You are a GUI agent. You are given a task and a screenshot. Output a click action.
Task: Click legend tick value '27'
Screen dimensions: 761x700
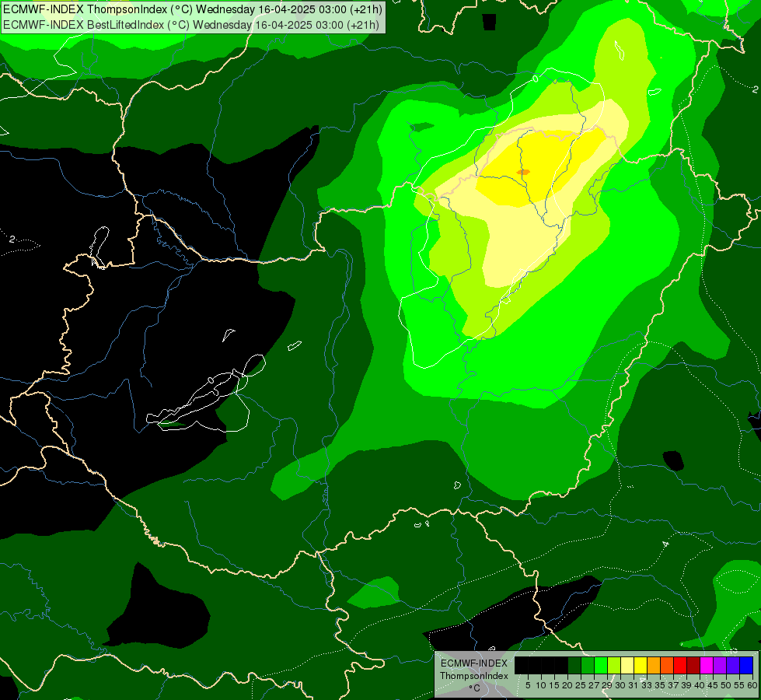click(594, 685)
